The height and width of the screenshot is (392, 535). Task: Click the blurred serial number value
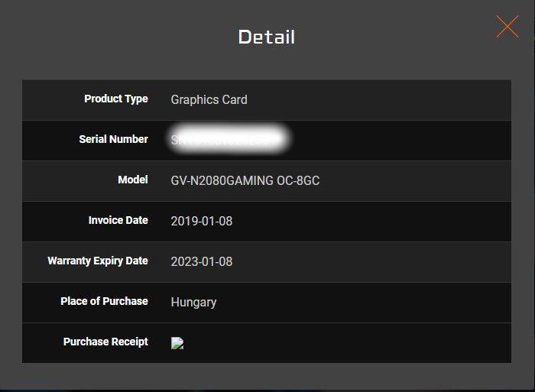tap(229, 140)
